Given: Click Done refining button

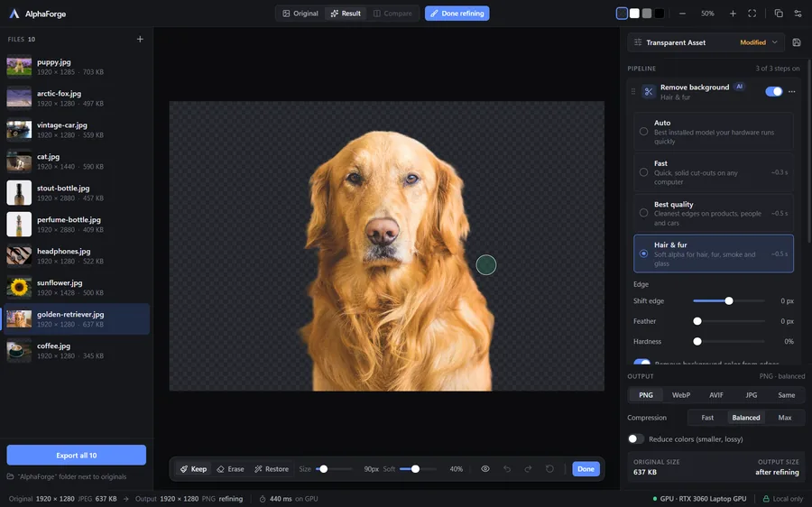Looking at the screenshot, I should pyautogui.click(x=457, y=14).
